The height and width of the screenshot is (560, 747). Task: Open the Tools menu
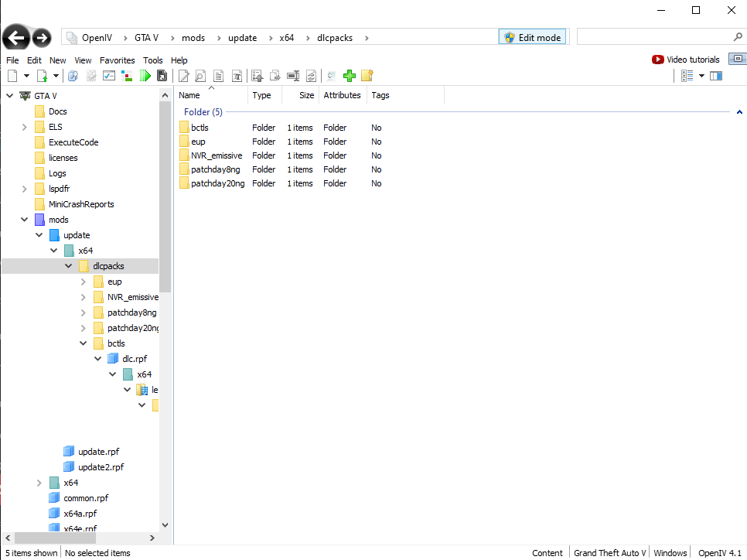coord(153,60)
